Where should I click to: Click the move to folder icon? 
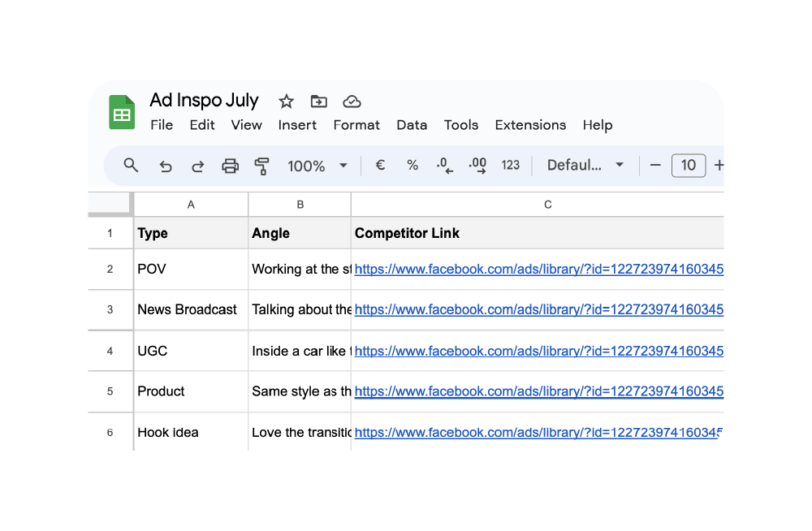coord(318,101)
